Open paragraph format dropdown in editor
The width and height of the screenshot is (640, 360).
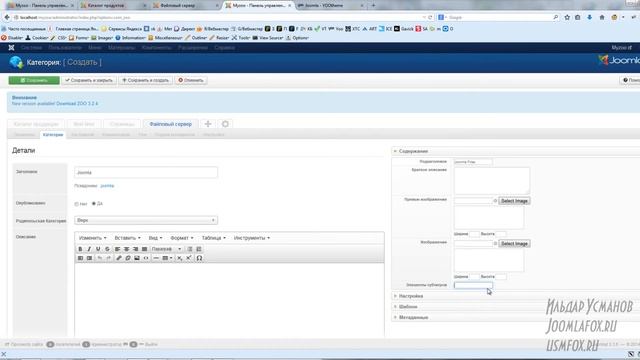click(x=166, y=249)
